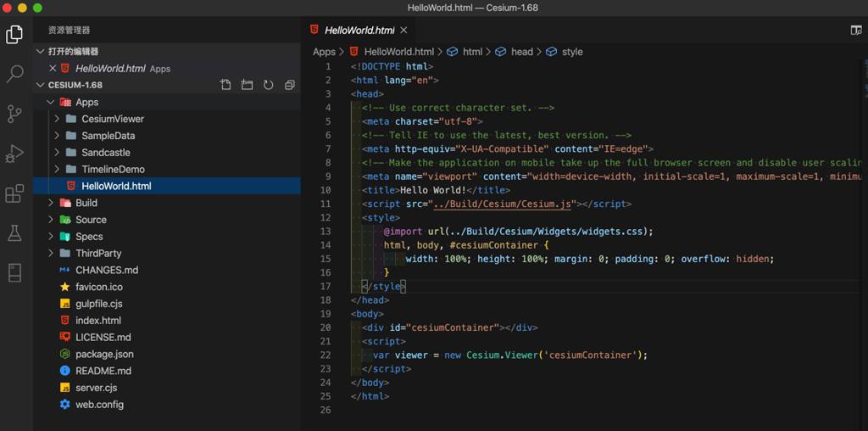Close HelloWorld.html in open editors list
The height and width of the screenshot is (431, 868).
click(53, 68)
